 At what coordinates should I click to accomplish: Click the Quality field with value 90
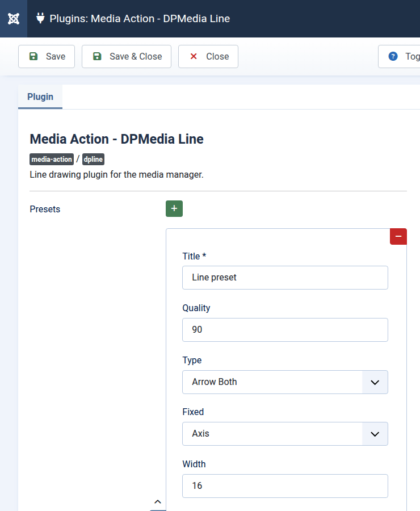click(285, 330)
